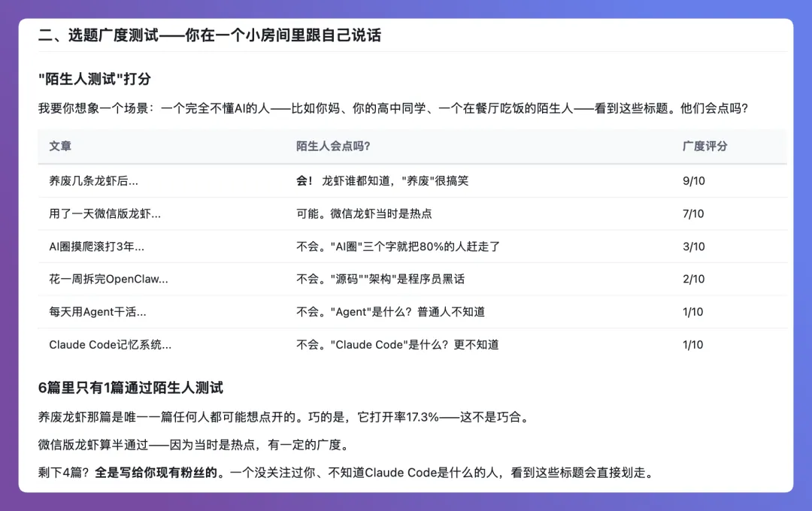Viewport: 812px width, 511px height.
Task: Click the '可能。微信龙虾当时是热点' cell
Action: coord(364,213)
